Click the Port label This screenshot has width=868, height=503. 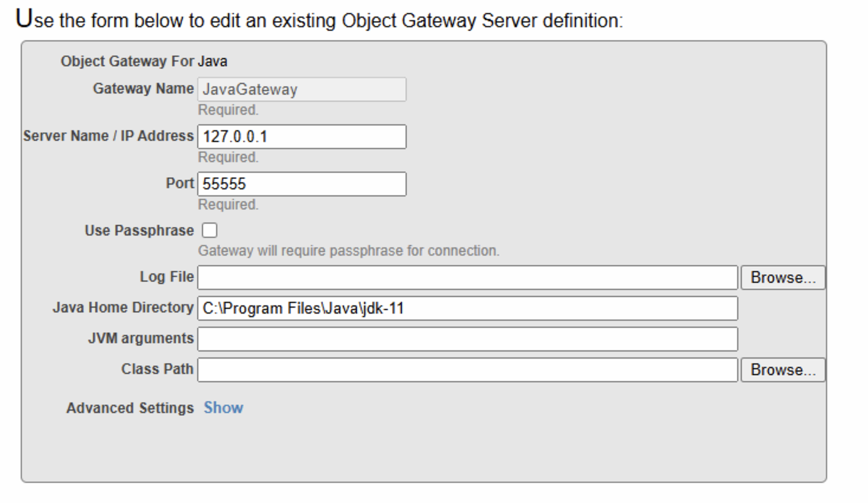[x=179, y=183]
